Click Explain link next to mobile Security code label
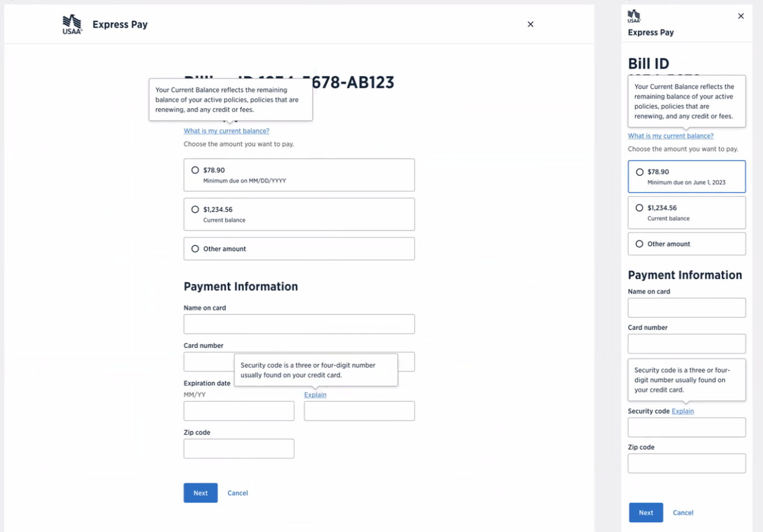 683,411
